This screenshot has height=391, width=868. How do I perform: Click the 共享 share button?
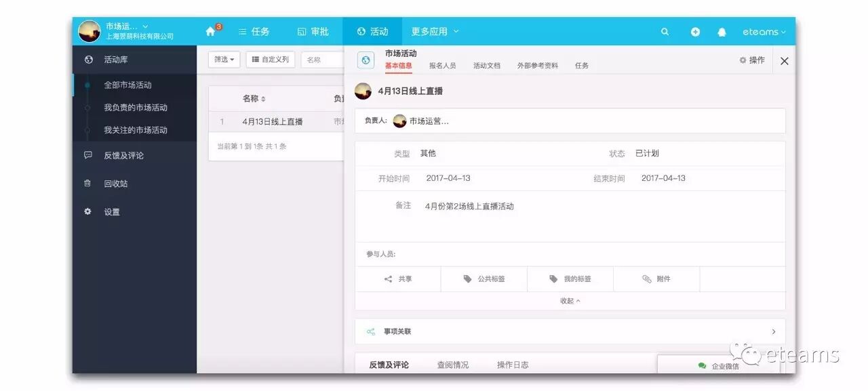pyautogui.click(x=398, y=279)
